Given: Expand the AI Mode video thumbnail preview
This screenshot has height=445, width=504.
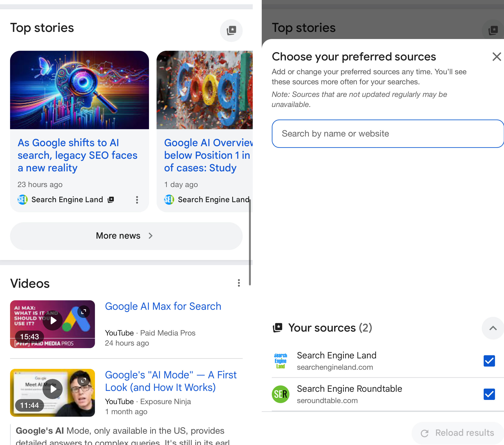Looking at the screenshot, I should click(x=84, y=380).
